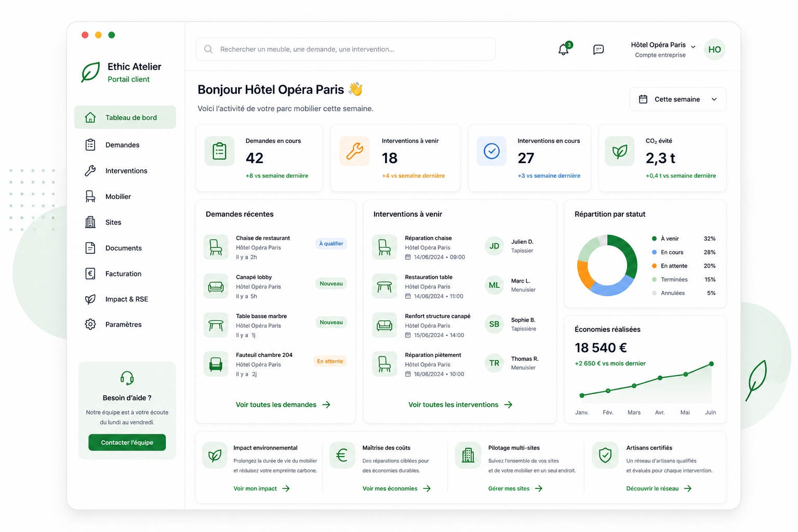Screen dimensions: 798x532
Task: Open the notifications bell
Action: tap(564, 49)
